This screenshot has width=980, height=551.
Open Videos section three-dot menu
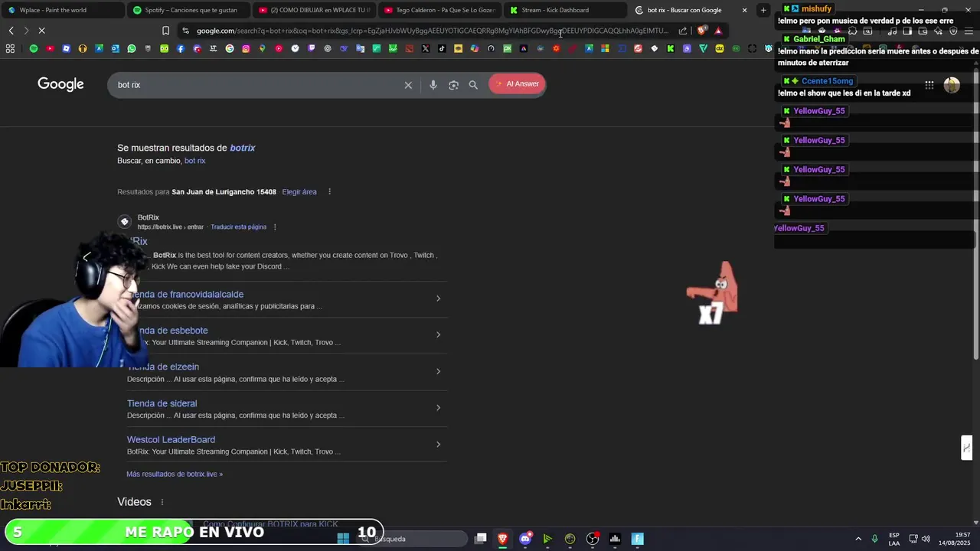pos(162,502)
